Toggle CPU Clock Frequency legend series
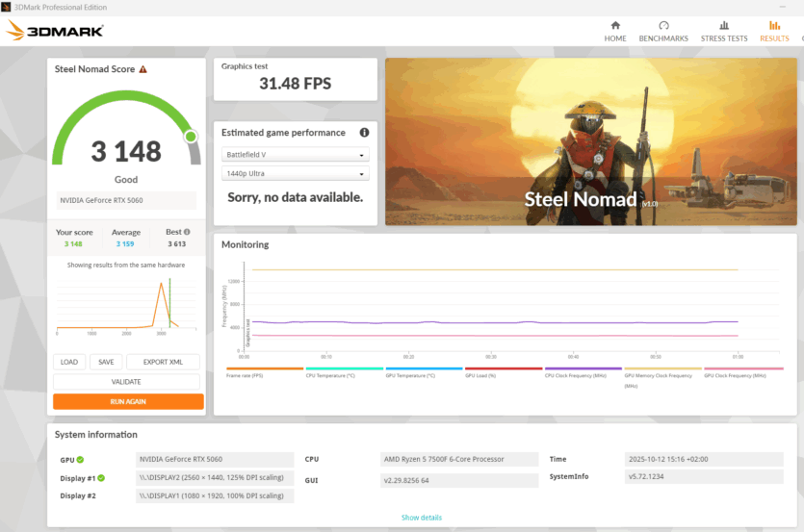 (583, 376)
